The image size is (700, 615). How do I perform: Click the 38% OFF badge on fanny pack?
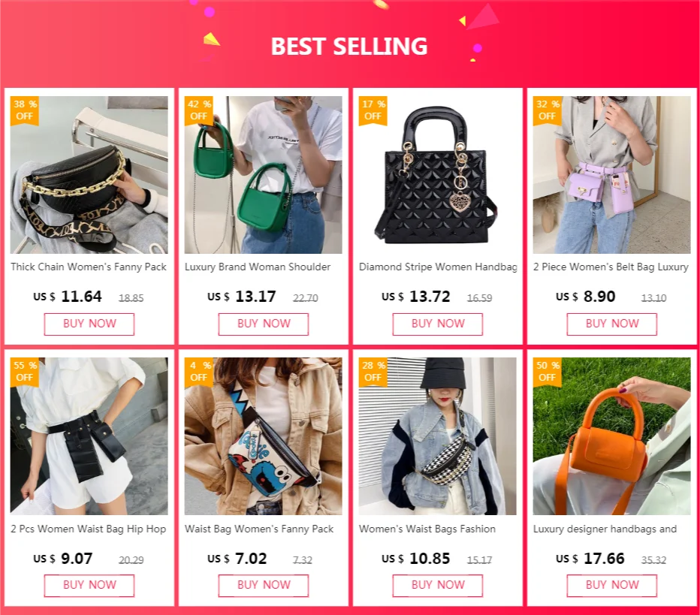(25, 110)
